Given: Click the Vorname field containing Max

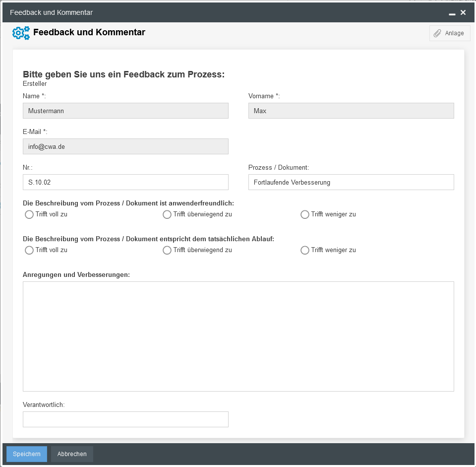Looking at the screenshot, I should click(351, 111).
